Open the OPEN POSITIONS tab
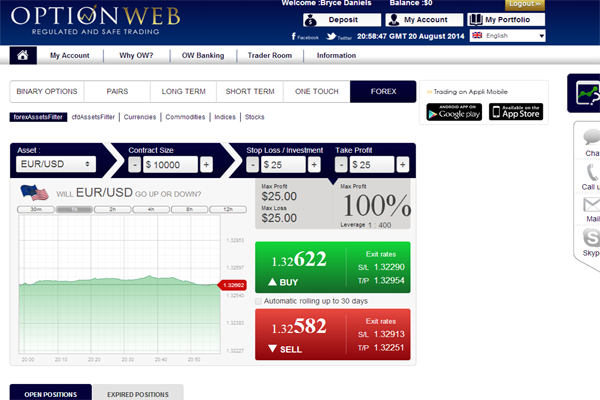The height and width of the screenshot is (400, 600). point(51,393)
